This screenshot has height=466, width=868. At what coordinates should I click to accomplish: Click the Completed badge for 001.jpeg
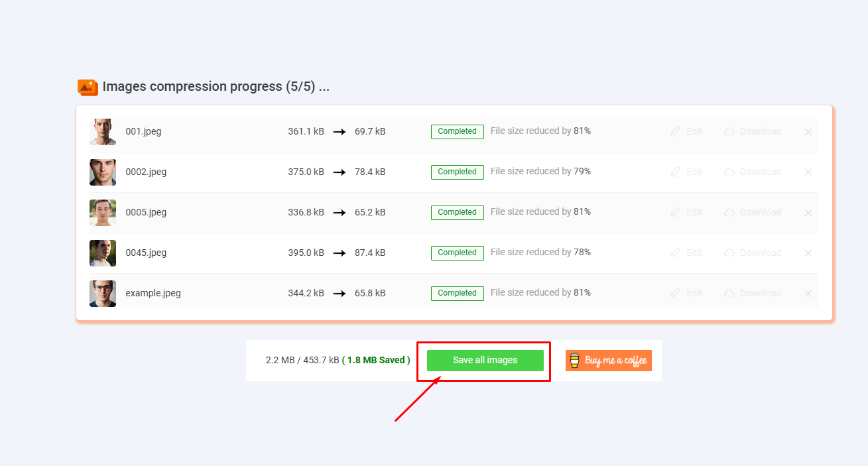(458, 132)
